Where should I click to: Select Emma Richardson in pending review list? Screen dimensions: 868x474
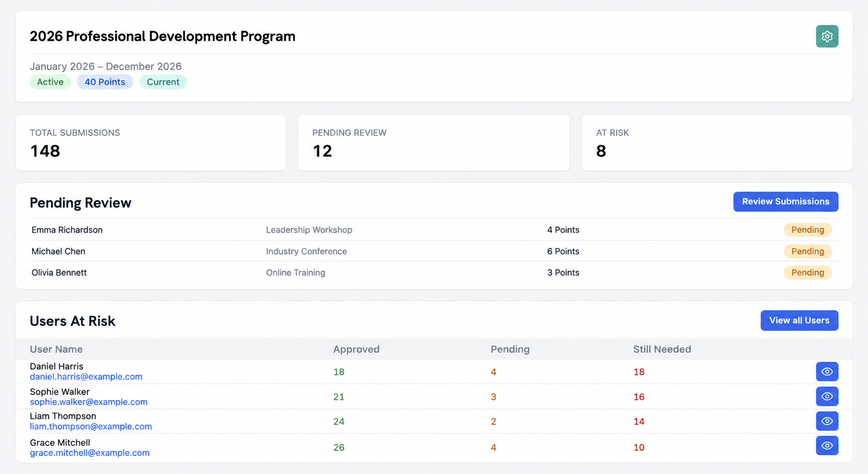pos(67,230)
